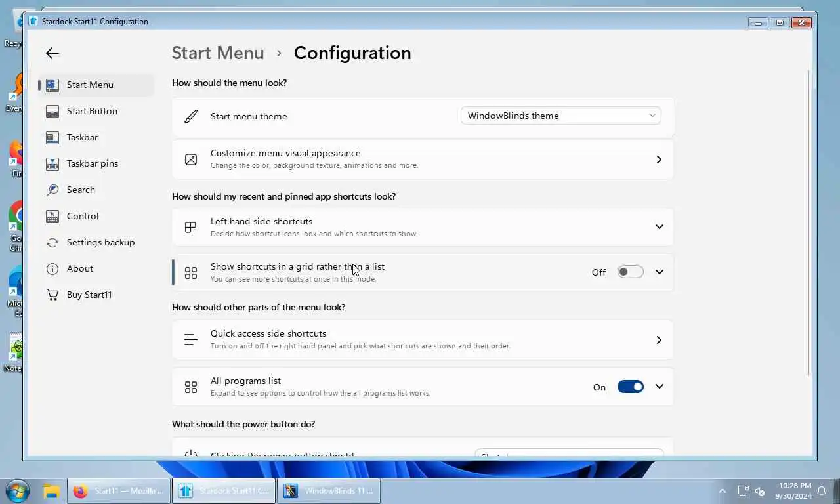Click the grid icon for All programs list
Screen dimensions: 840x504
pos(191,387)
